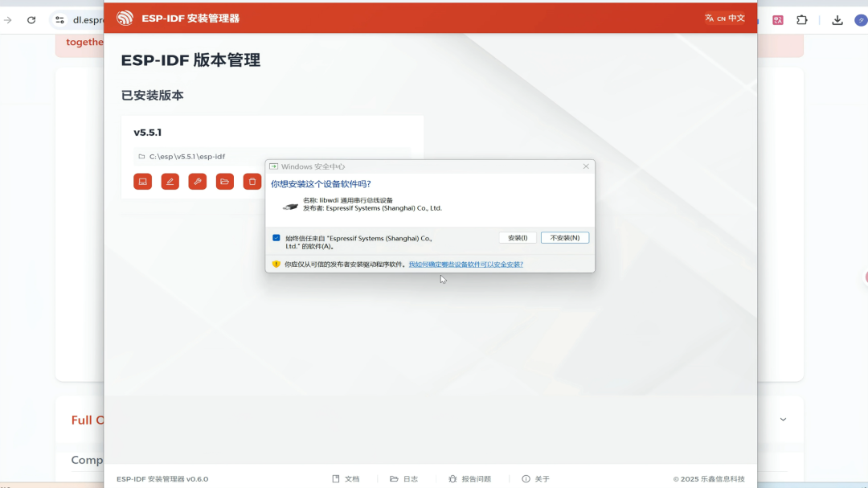Image resolution: width=868 pixels, height=488 pixels.
Task: Click the wrench repair icon for v5.5.1
Action: coord(197,182)
